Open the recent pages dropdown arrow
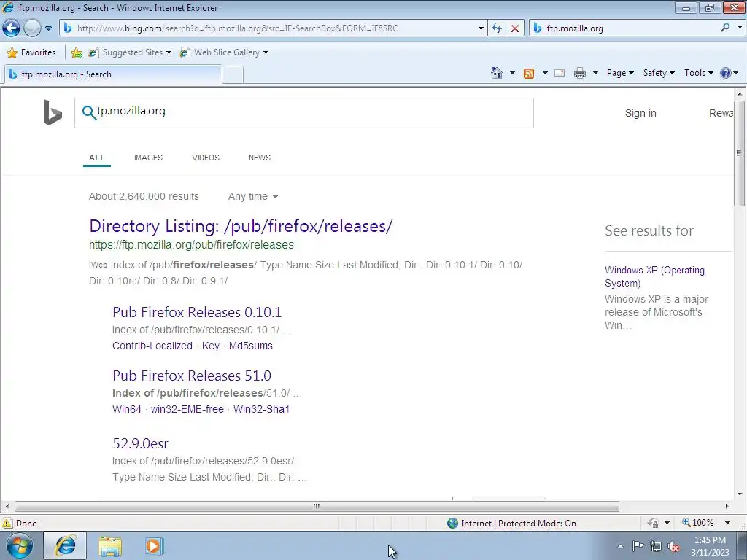 (48, 28)
